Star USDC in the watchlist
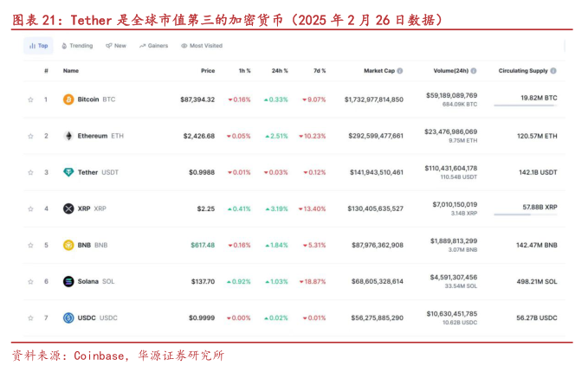Image resolution: width=588 pixels, height=372 pixels. (30, 318)
